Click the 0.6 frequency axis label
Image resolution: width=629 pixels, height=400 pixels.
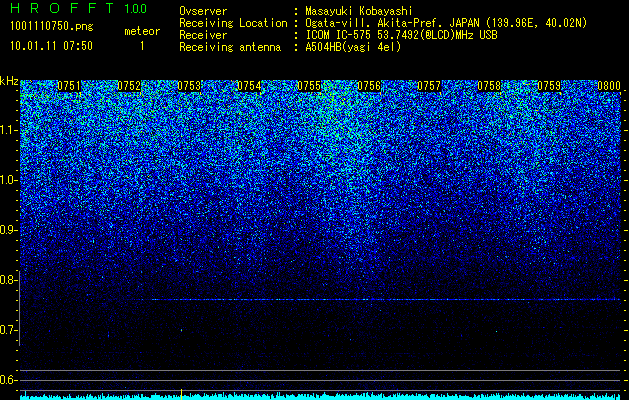(8, 380)
